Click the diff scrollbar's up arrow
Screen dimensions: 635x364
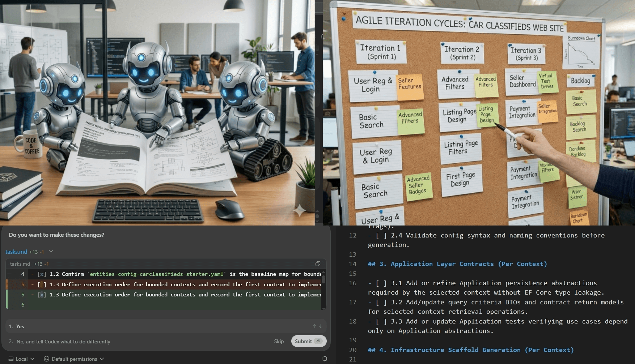[323, 272]
